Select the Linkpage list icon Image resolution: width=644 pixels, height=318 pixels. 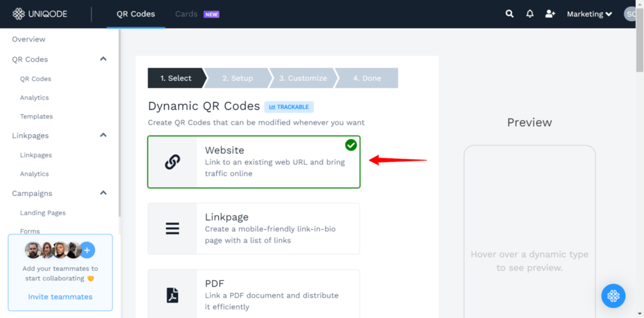click(x=172, y=229)
